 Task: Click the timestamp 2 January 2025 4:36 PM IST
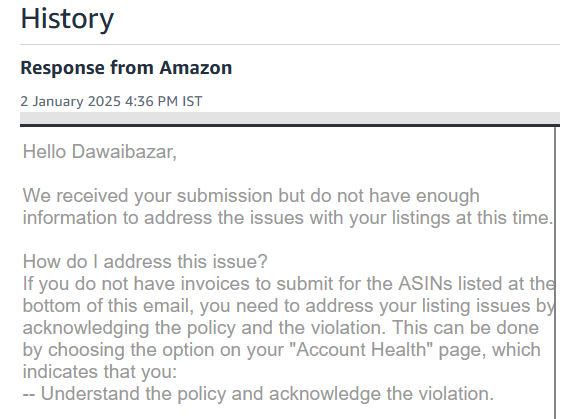pos(111,101)
